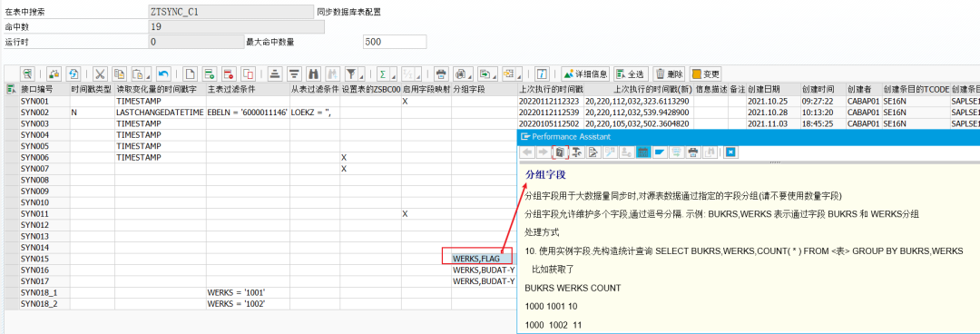
Task: Click the 删除 delete button
Action: (x=669, y=74)
